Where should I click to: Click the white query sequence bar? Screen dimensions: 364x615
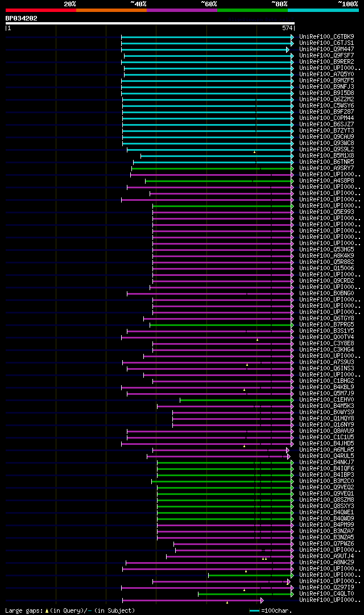150,23
